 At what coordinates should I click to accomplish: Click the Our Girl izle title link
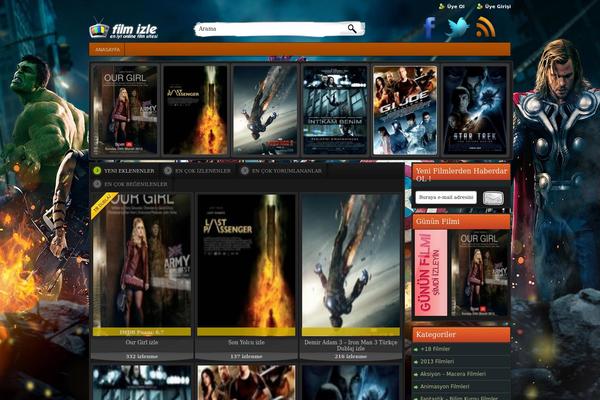[142, 343]
